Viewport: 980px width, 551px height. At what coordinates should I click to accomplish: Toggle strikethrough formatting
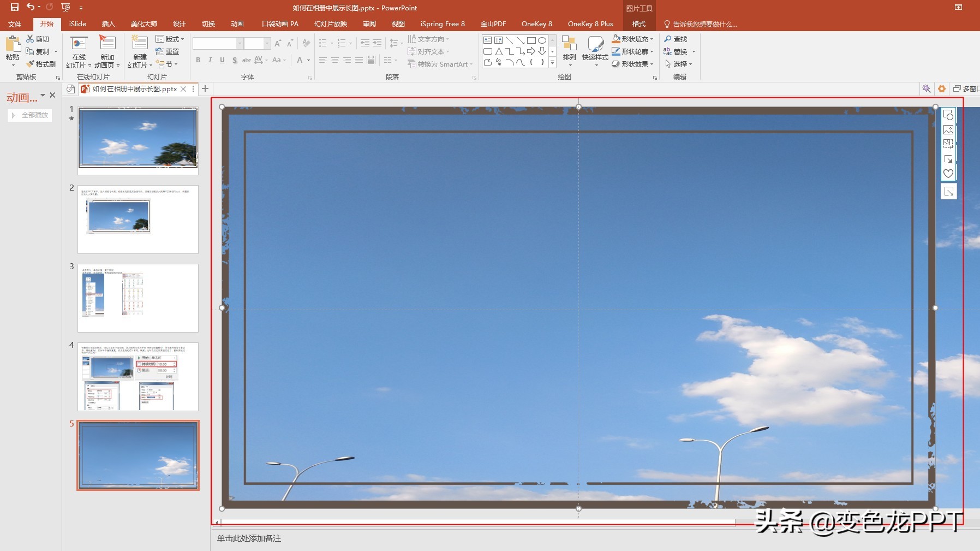(247, 60)
